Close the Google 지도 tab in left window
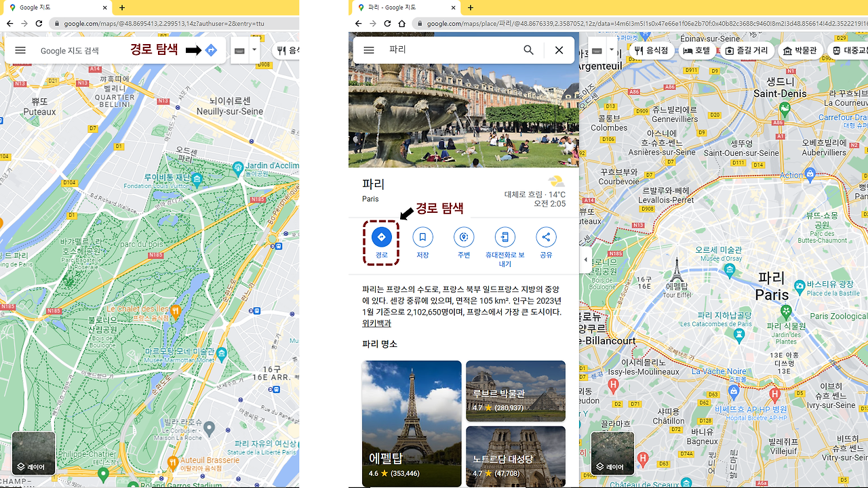The height and width of the screenshot is (488, 868). tap(104, 7)
